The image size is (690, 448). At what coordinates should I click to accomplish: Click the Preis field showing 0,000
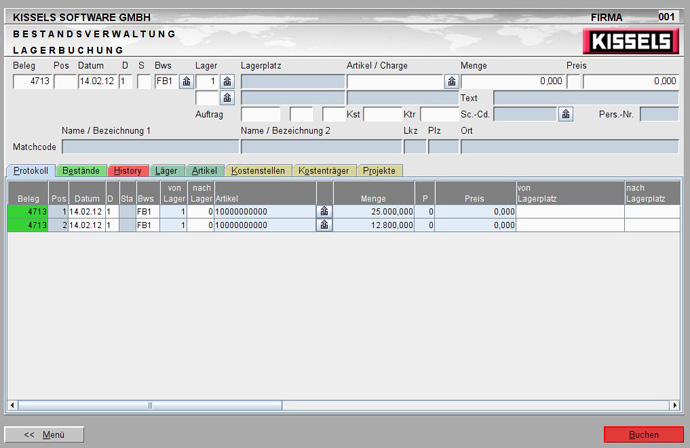pos(631,81)
